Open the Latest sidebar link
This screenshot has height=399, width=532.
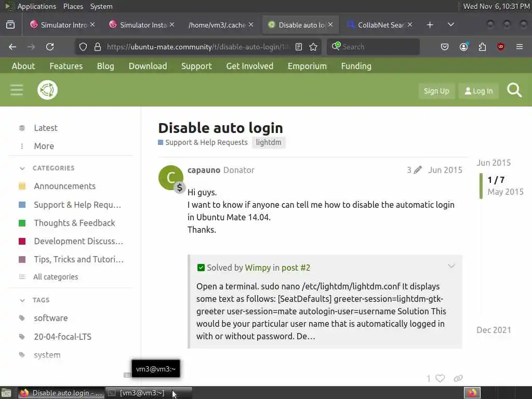[x=46, y=128]
